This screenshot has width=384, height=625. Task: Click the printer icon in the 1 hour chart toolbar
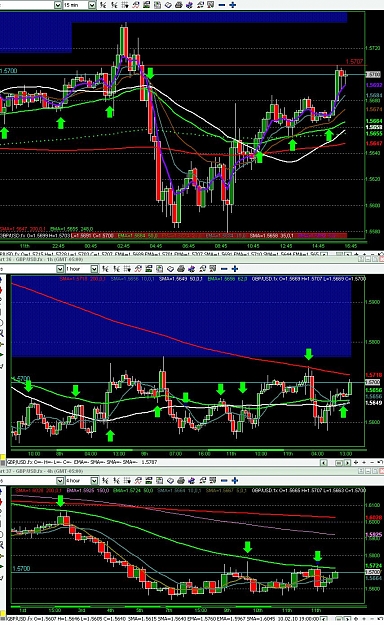181,269
